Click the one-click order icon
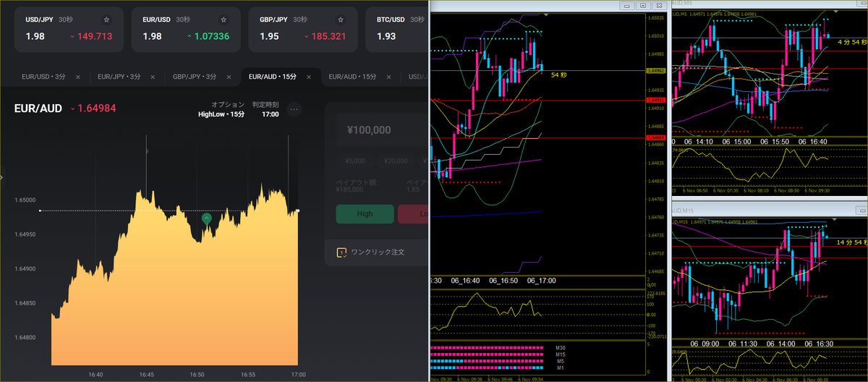 pos(341,252)
